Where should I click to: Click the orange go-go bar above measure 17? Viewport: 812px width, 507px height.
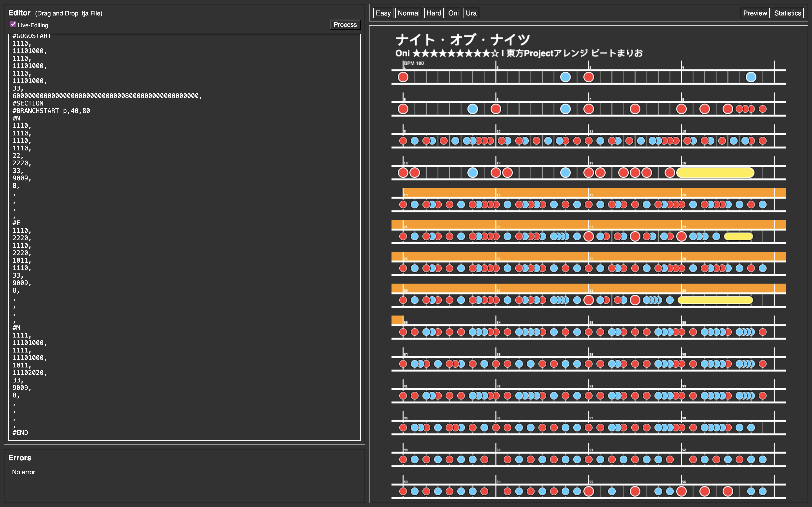coord(449,192)
